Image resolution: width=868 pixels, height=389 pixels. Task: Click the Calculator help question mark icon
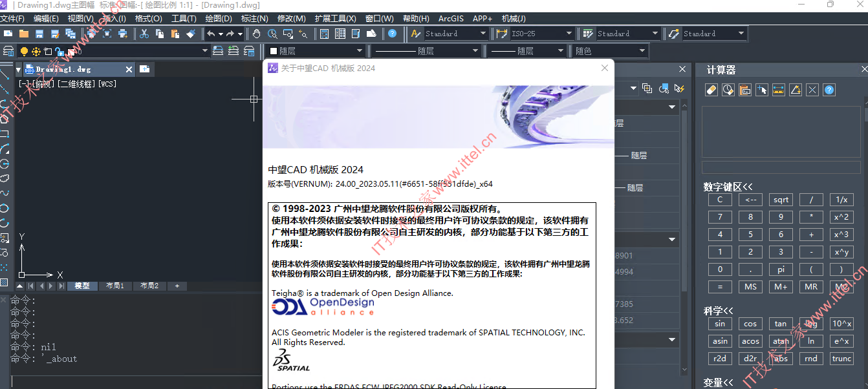coord(829,90)
